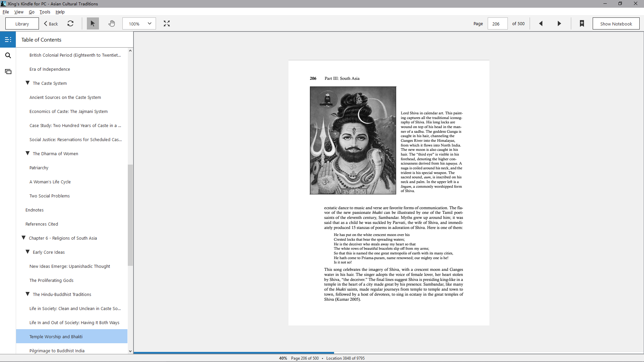The width and height of the screenshot is (644, 362).
Task: Open the View menu
Action: (x=19, y=12)
